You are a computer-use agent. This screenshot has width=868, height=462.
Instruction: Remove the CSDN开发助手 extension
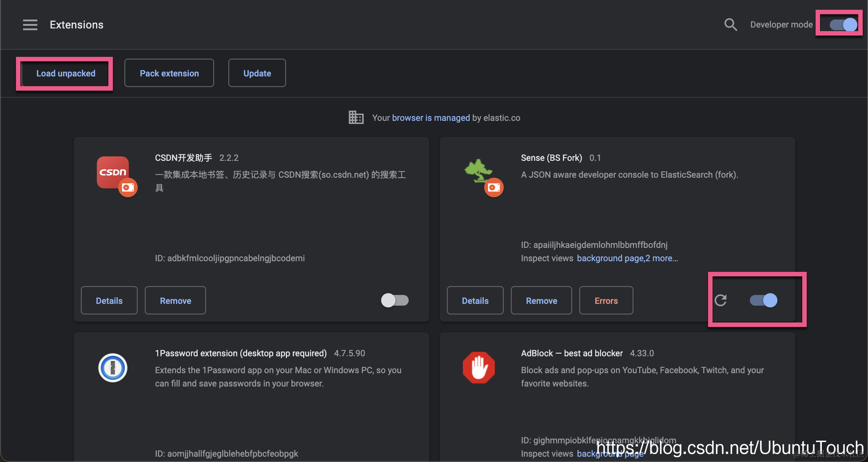pos(175,301)
